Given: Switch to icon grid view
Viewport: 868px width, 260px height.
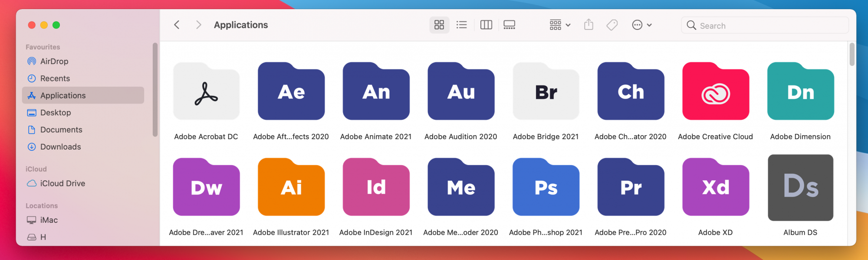Looking at the screenshot, I should [439, 25].
